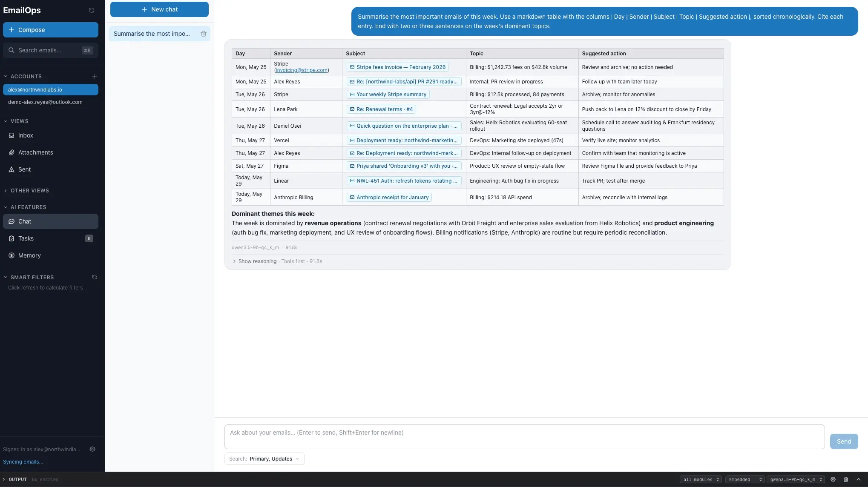Screen dimensions: 868x487
Task: Open settings gear beside signed-in user
Action: click(x=92, y=449)
